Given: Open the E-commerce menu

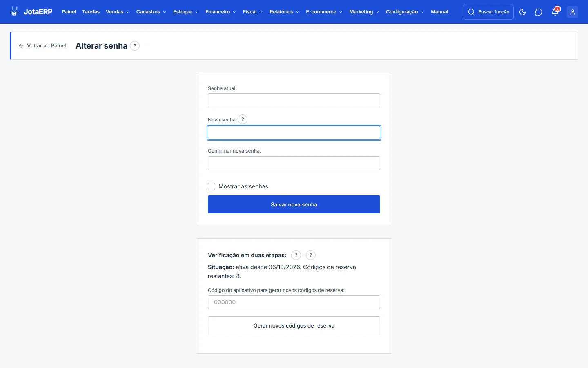Looking at the screenshot, I should pyautogui.click(x=324, y=12).
